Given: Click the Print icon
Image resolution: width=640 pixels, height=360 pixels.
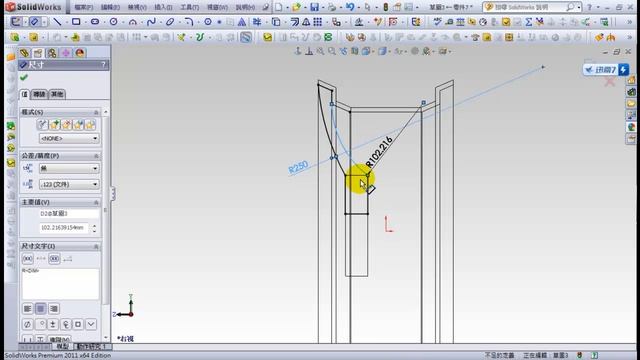Looking at the screenshot, I should pos(332,7).
